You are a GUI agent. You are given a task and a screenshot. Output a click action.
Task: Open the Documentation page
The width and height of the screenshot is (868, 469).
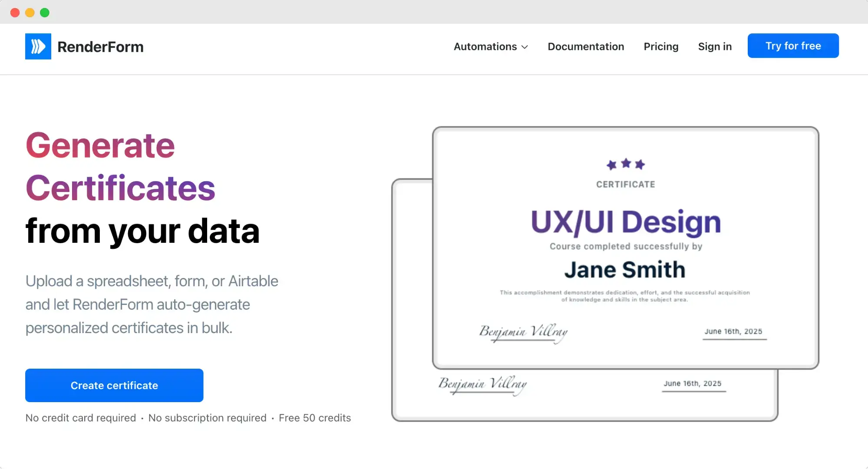tap(586, 46)
